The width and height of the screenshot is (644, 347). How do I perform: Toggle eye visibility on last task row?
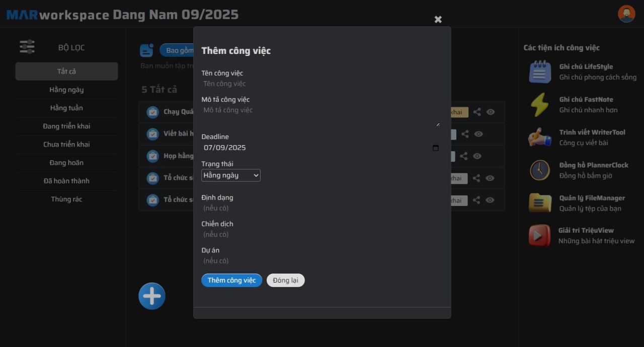[490, 200]
